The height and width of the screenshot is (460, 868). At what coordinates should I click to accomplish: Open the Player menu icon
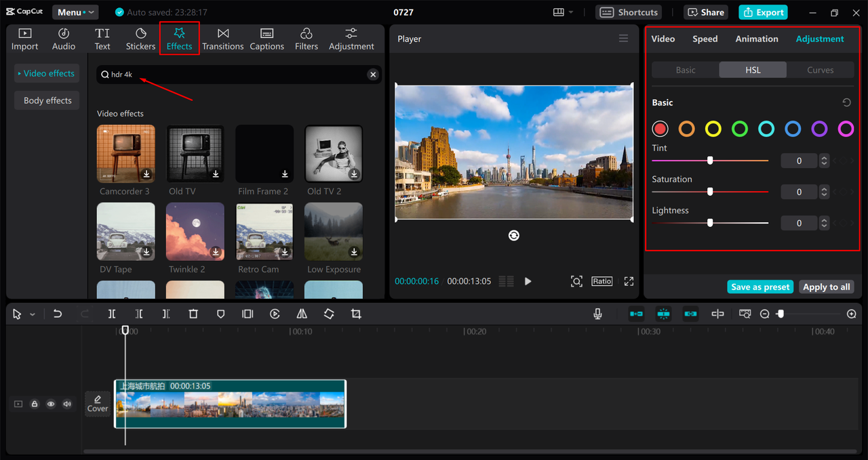tap(623, 39)
